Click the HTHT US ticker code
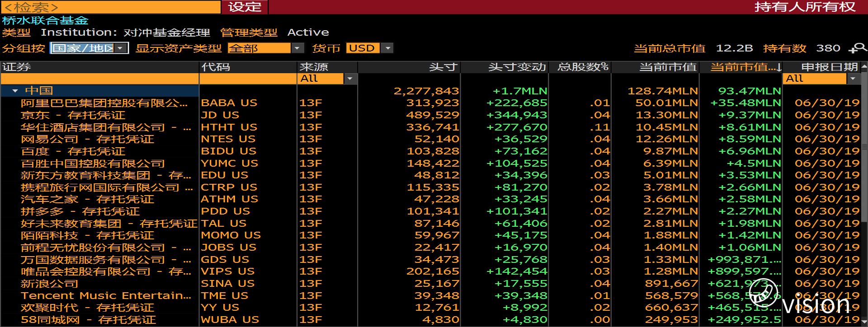The height and width of the screenshot is (327, 868). click(x=229, y=127)
